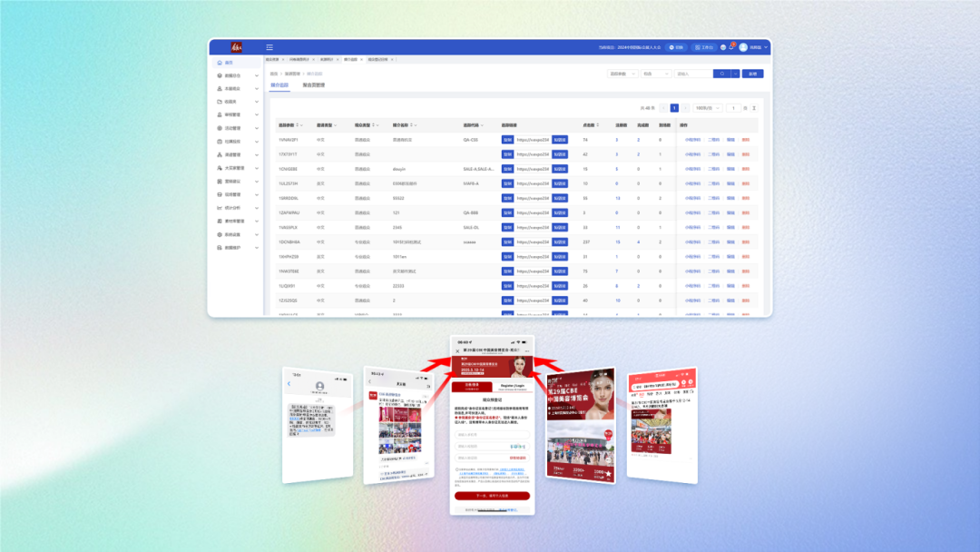Click the hamburger menu collapse icon

coord(269,47)
